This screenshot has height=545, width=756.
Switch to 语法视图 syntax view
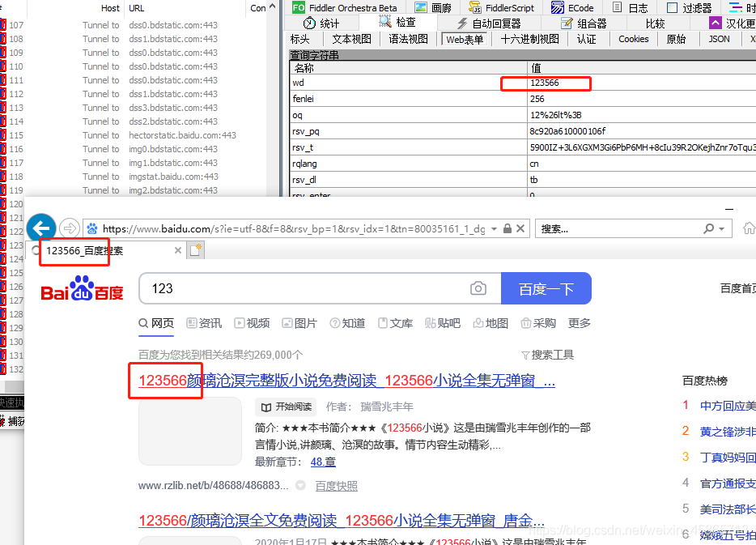click(409, 39)
